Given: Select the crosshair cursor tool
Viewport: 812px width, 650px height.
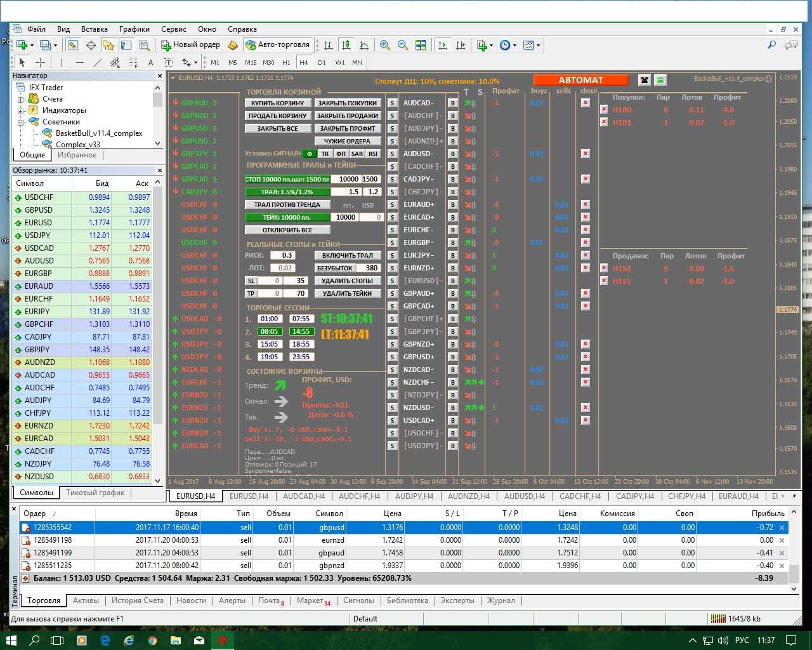Looking at the screenshot, I should click(40, 62).
